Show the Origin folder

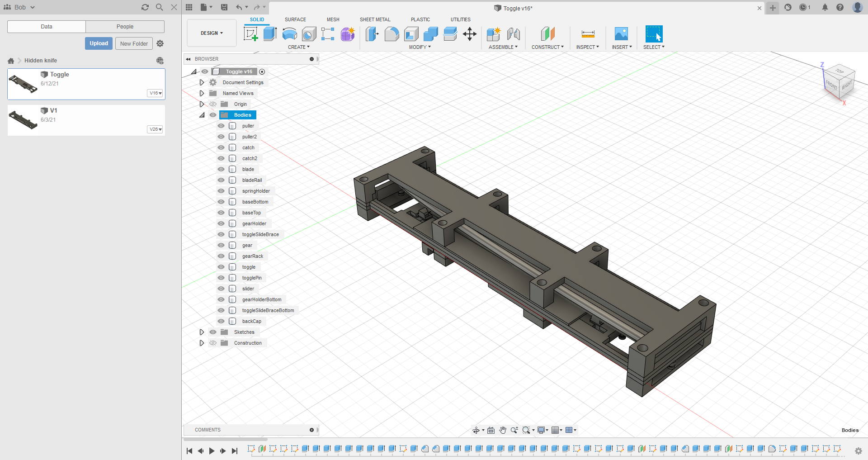pyautogui.click(x=213, y=104)
